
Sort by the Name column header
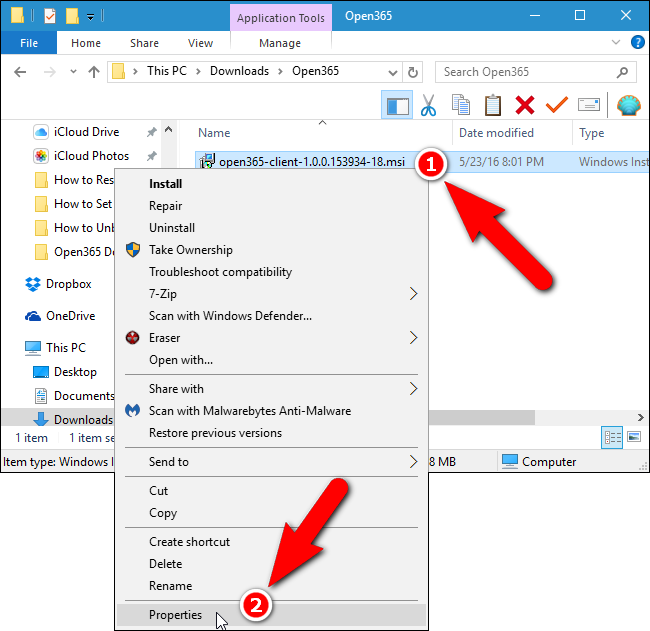tap(213, 133)
